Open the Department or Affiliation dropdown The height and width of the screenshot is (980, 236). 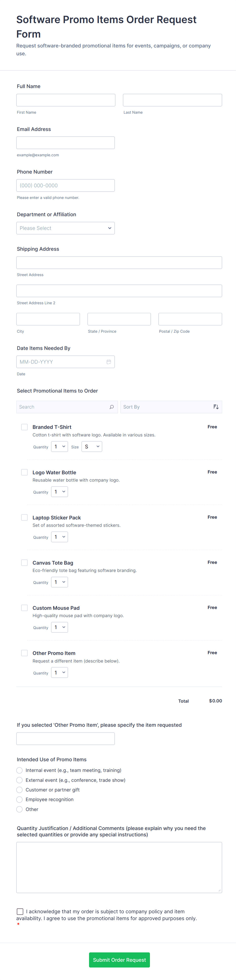pyautogui.click(x=65, y=228)
